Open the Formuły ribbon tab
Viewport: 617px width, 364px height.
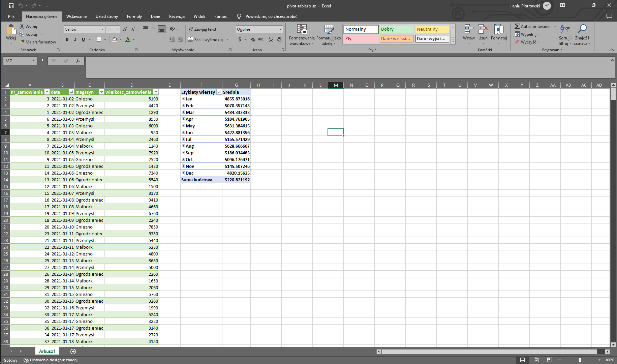point(134,16)
